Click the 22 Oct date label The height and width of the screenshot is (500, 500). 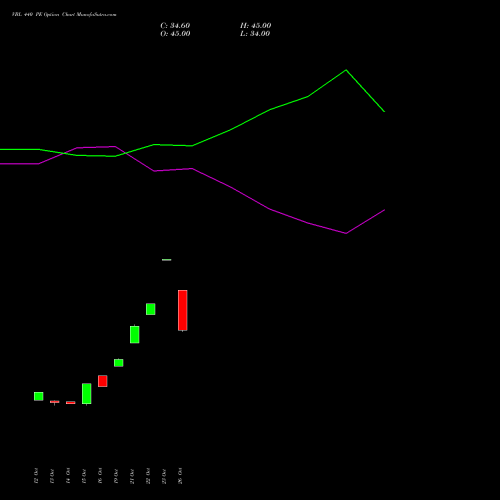pos(148,476)
